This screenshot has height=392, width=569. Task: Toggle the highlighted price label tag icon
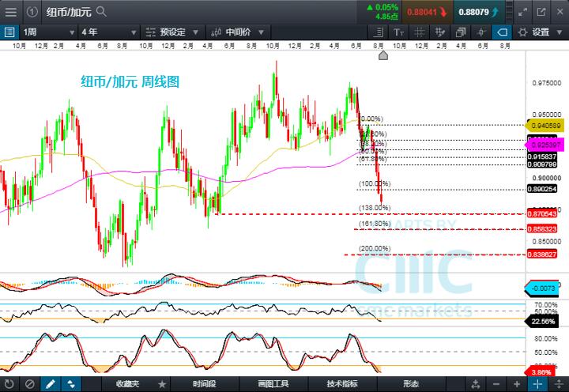[501, 32]
